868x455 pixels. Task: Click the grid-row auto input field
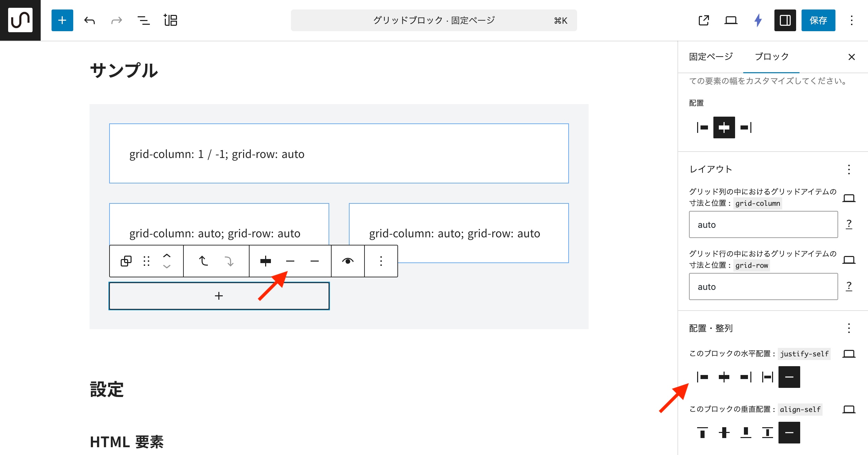click(x=763, y=287)
